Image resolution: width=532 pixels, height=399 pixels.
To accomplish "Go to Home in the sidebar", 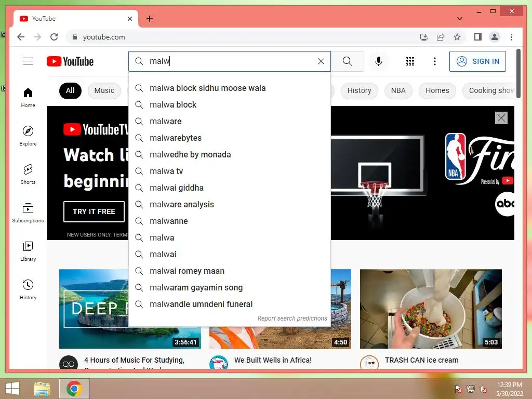I will pos(28,98).
